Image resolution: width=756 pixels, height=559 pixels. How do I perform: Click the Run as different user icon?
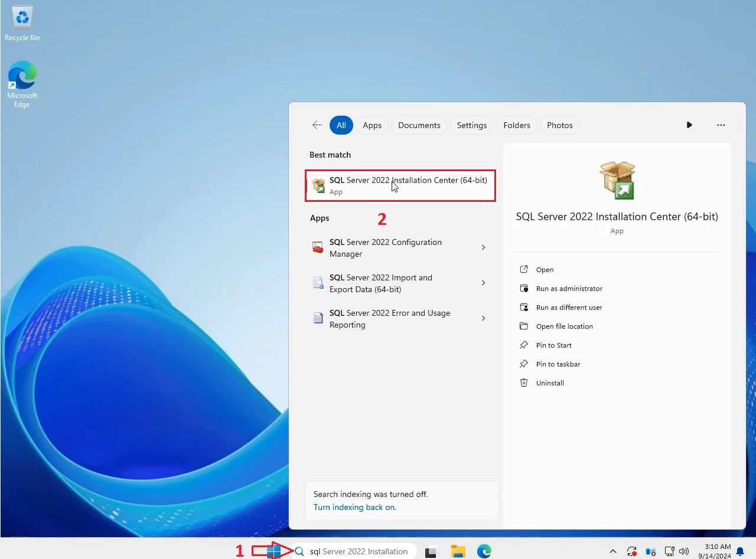tap(523, 307)
